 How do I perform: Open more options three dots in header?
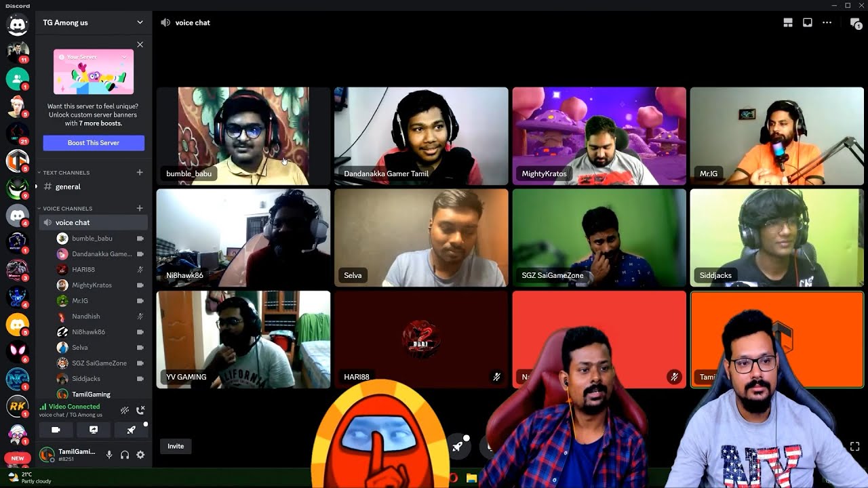coord(827,22)
